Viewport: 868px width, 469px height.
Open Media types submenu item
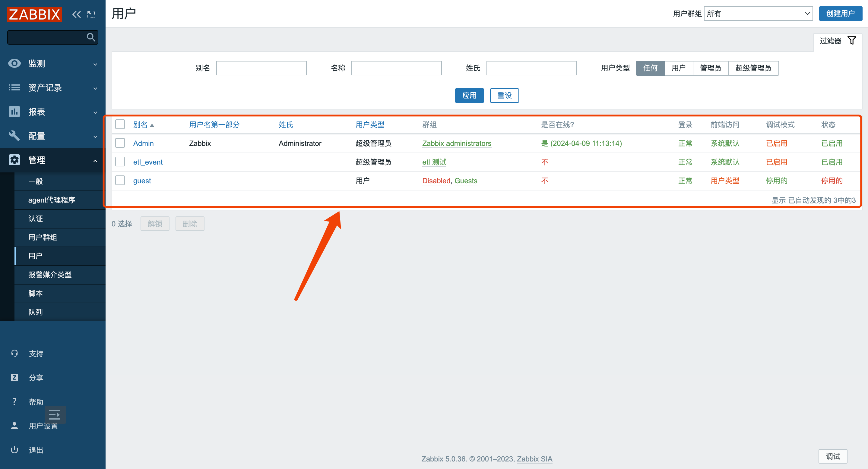50,275
